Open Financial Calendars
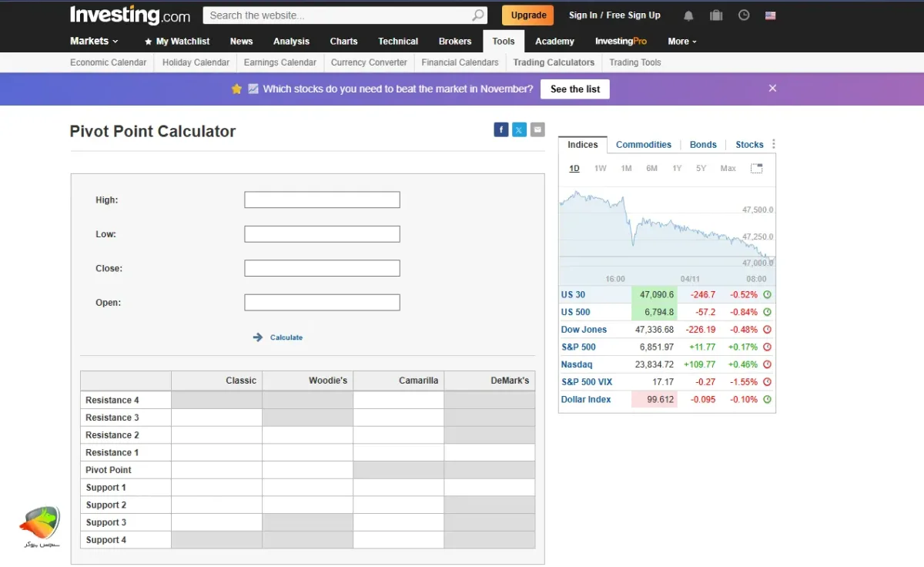This screenshot has height=567, width=924. [x=460, y=62]
